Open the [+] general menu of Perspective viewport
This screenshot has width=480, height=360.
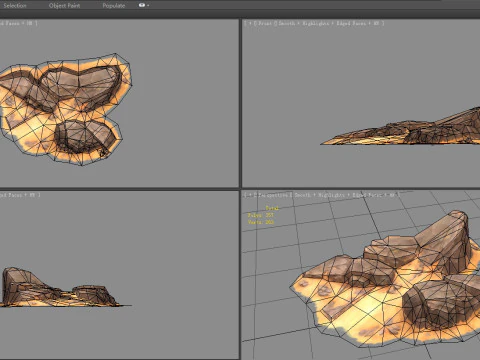(250, 195)
